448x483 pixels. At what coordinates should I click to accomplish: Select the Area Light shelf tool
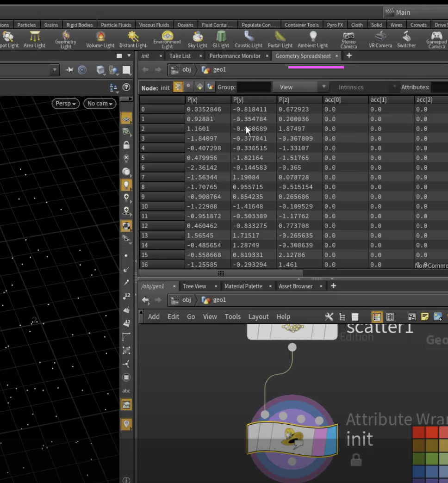35,39
